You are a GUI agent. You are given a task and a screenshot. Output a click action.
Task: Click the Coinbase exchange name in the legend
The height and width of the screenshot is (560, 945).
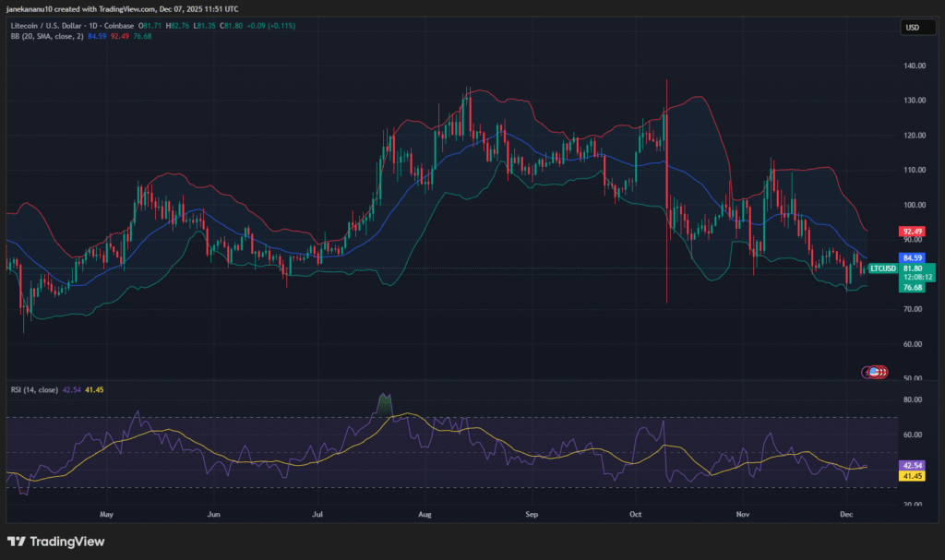point(120,26)
